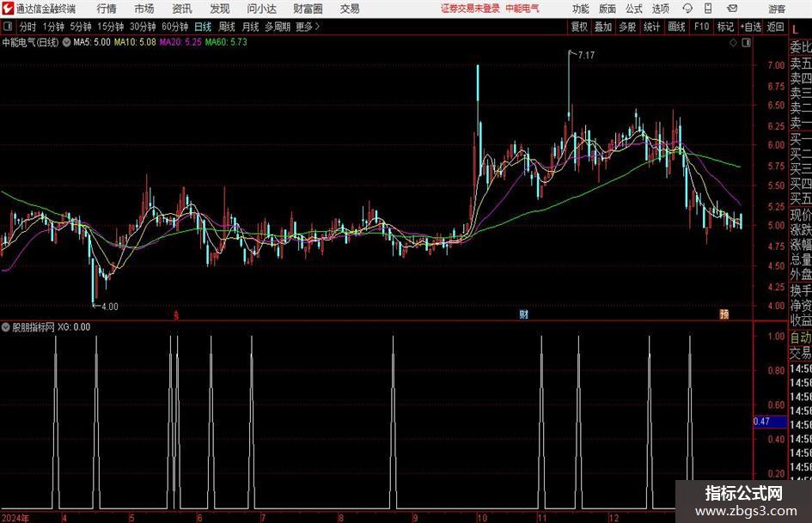Switch to 周线 weekly tab

[x=226, y=27]
